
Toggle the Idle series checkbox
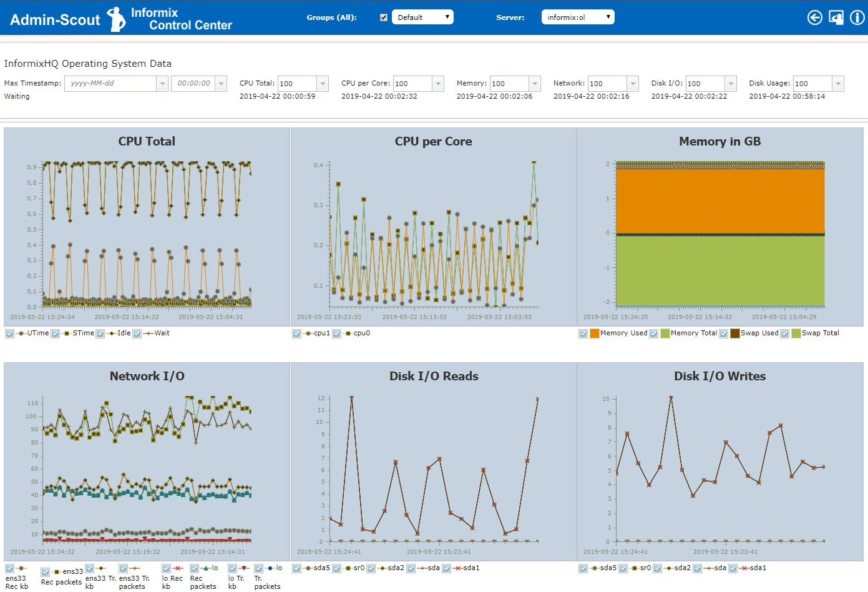(100, 333)
